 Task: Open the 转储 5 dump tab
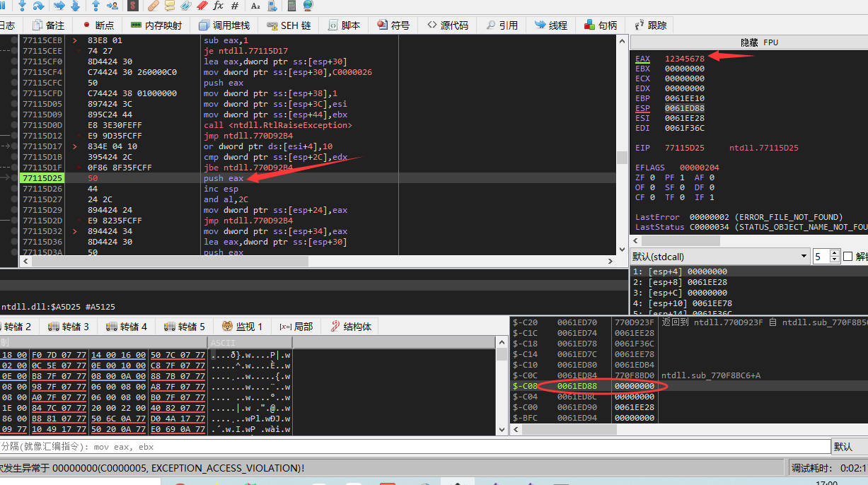(185, 327)
